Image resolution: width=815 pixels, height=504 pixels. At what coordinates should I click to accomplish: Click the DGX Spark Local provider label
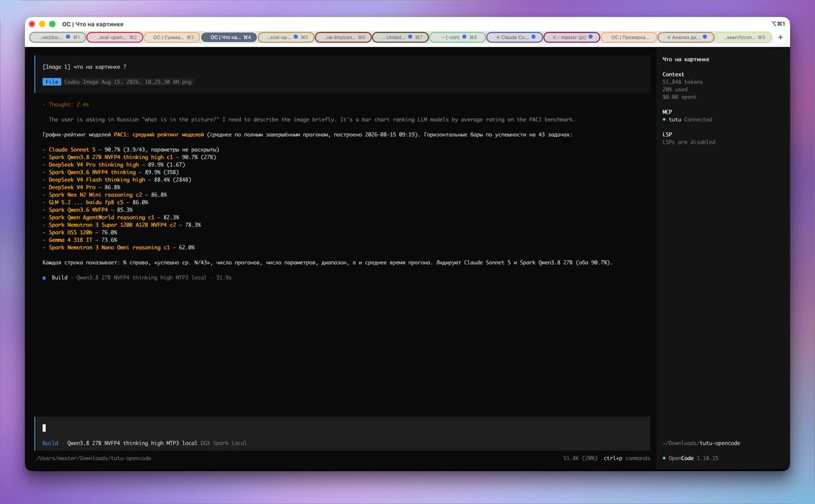(223, 444)
